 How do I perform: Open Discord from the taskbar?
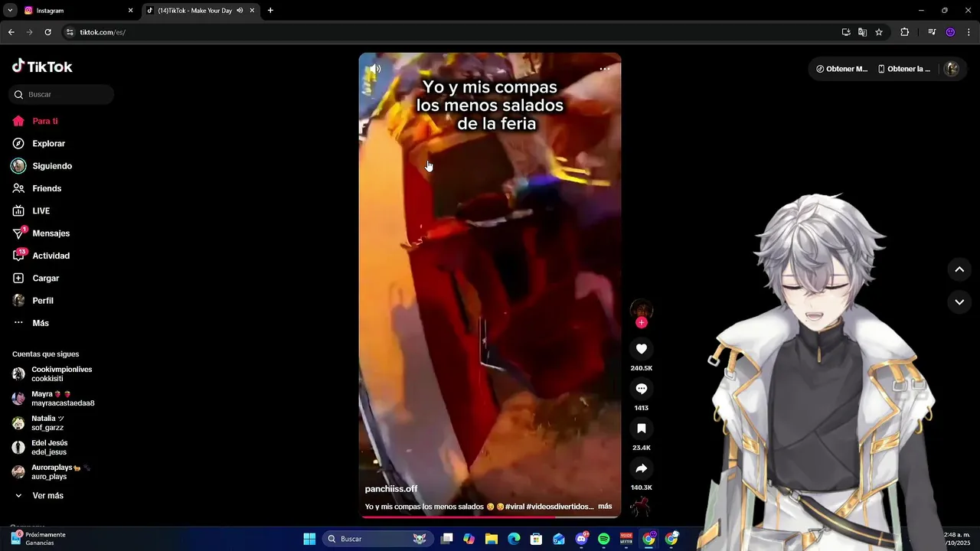581,539
